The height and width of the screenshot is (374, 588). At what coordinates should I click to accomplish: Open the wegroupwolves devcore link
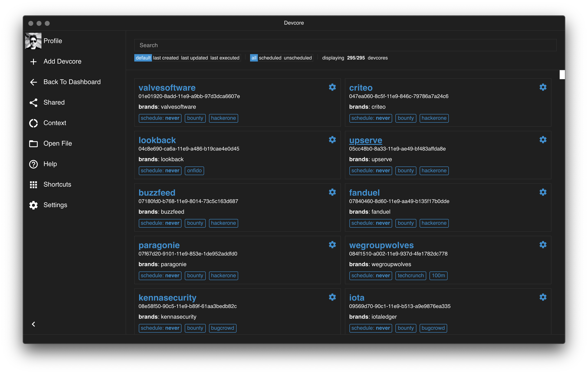pyautogui.click(x=381, y=245)
